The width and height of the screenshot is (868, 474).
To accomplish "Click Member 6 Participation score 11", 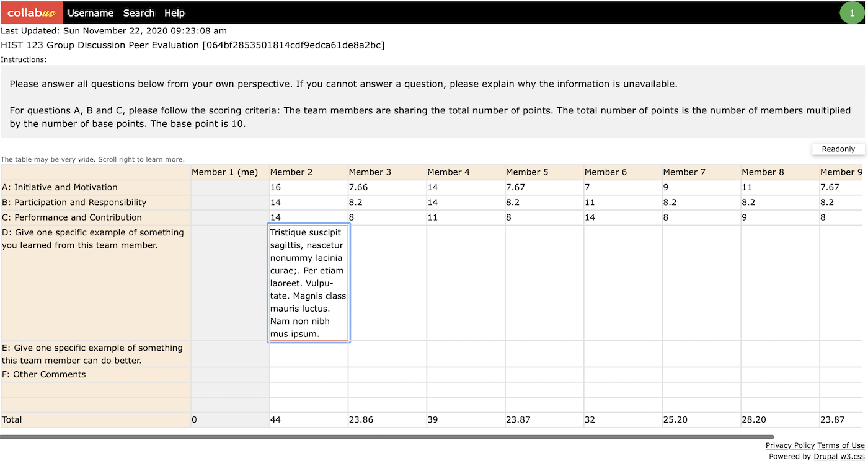I will pos(623,202).
